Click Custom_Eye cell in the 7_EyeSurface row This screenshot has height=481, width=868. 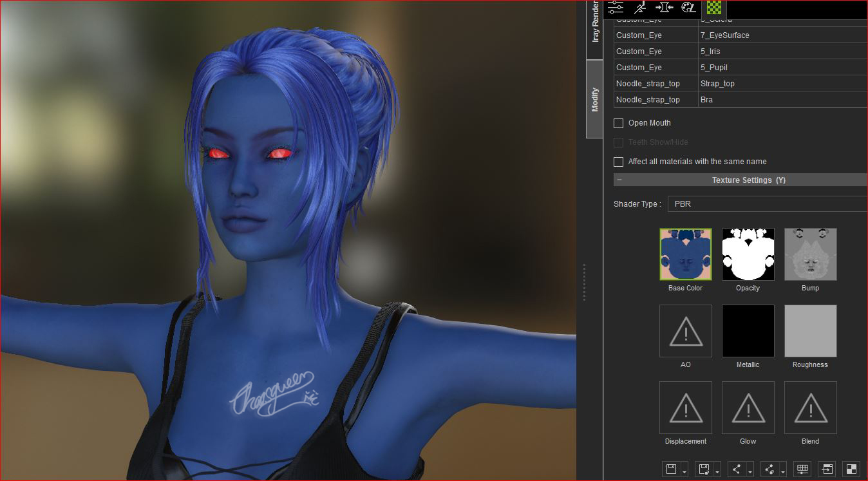click(656, 35)
